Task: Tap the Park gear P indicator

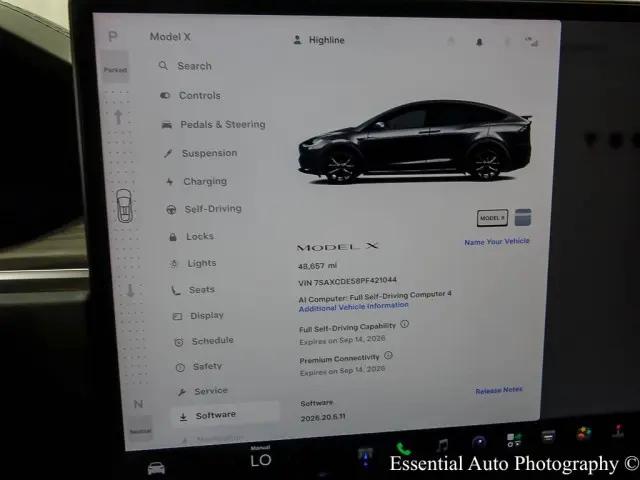Action: 113,37
